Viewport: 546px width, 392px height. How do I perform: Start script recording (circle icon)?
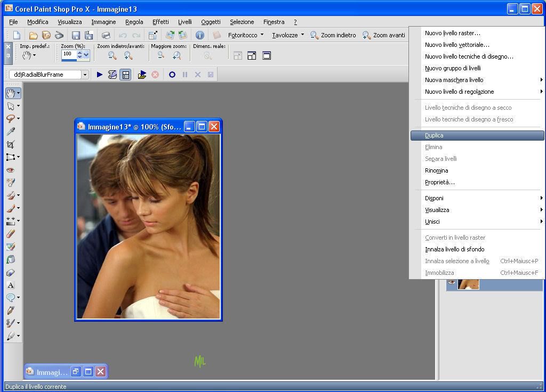coord(172,75)
